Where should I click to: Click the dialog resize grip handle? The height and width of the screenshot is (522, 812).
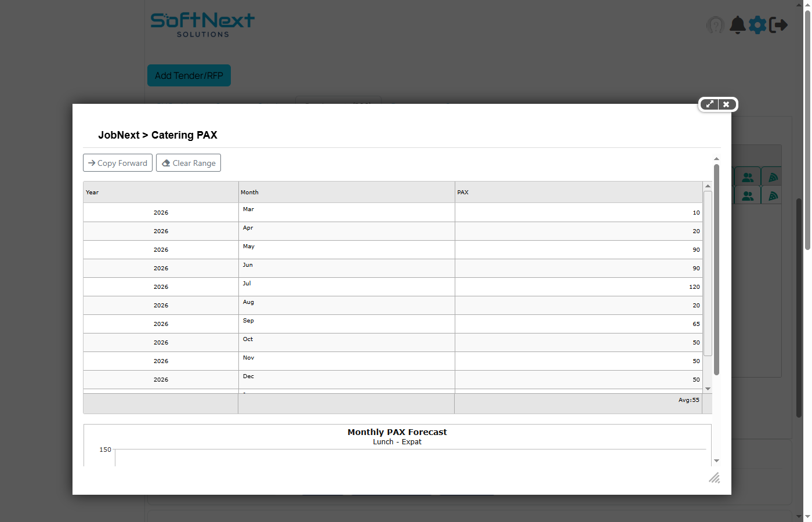[715, 478]
